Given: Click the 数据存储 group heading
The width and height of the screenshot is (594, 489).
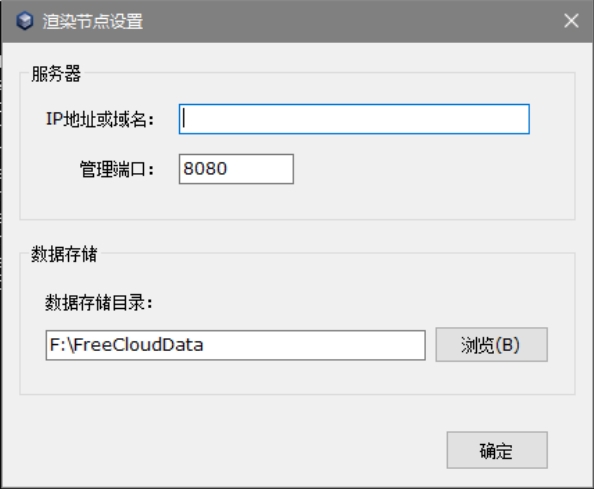Looking at the screenshot, I should coord(64,254).
